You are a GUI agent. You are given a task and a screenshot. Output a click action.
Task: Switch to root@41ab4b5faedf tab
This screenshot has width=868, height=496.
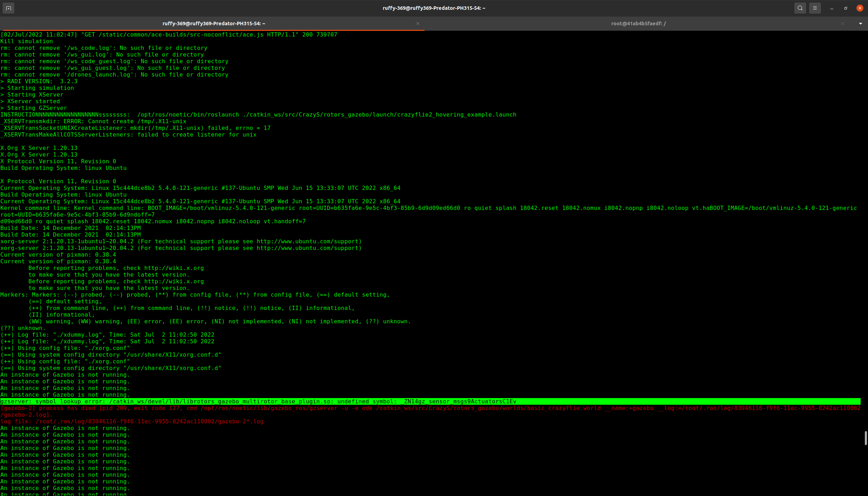click(x=638, y=24)
